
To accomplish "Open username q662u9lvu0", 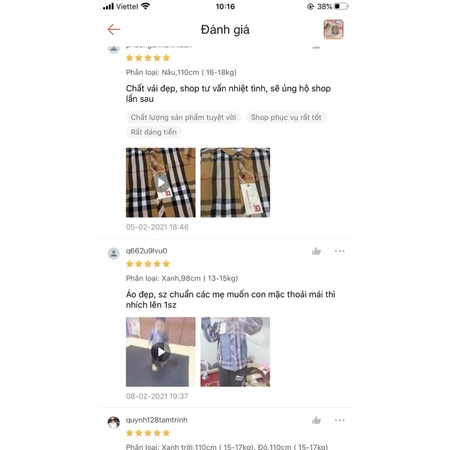I will click(146, 251).
